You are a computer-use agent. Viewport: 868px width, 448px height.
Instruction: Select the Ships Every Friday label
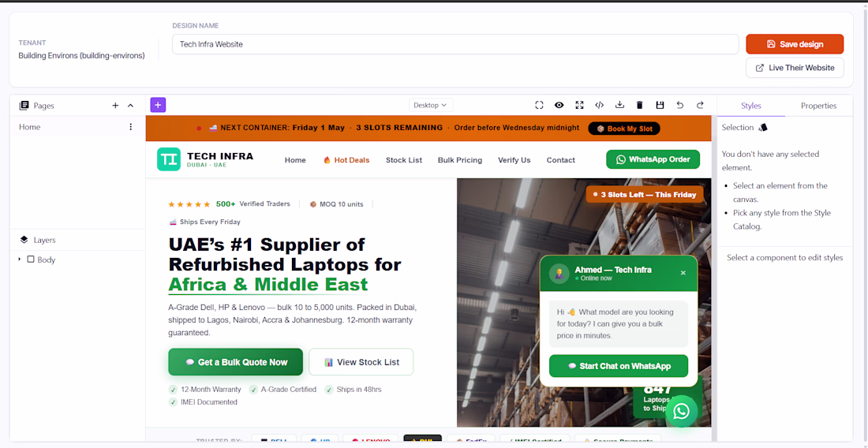pos(204,222)
